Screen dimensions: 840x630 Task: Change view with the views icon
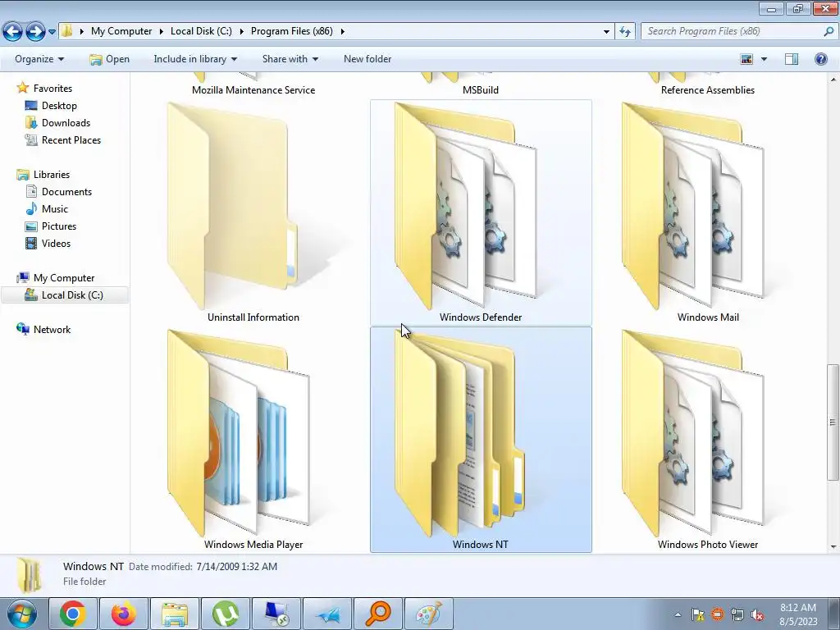(746, 59)
